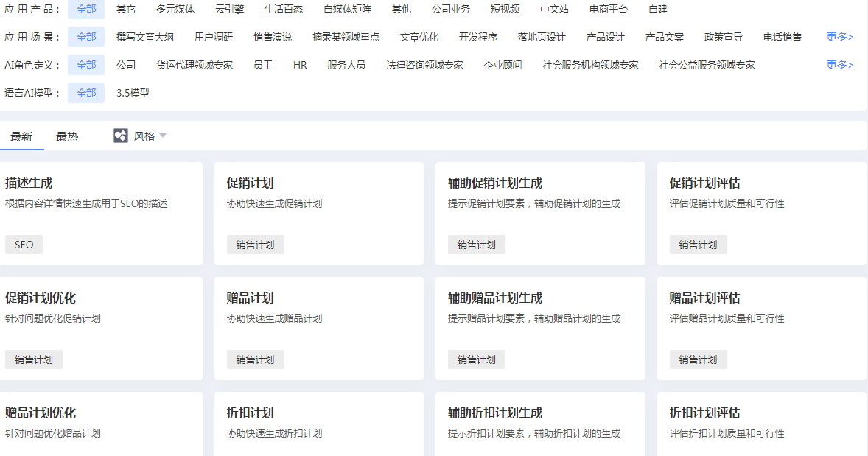868x456 pixels.
Task: Switch to the 最新 tab
Action: [21, 136]
